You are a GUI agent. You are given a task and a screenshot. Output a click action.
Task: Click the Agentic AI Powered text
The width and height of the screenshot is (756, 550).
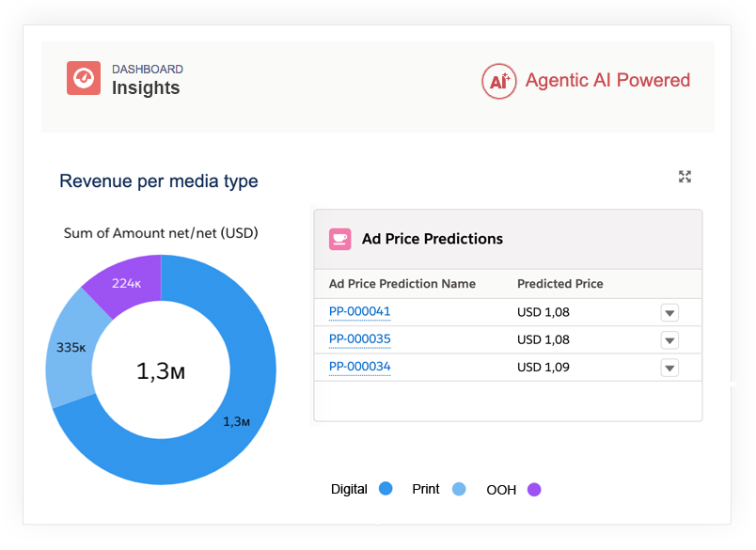[x=607, y=80]
